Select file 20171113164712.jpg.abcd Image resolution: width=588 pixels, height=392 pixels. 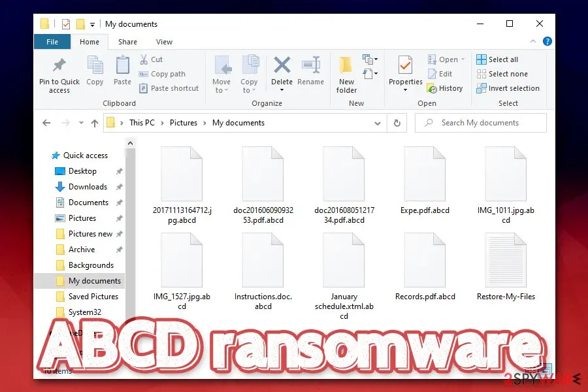click(x=182, y=186)
